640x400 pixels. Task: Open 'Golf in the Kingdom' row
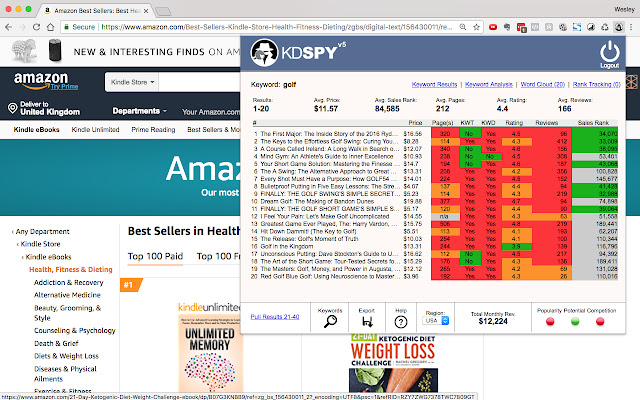(x=287, y=246)
